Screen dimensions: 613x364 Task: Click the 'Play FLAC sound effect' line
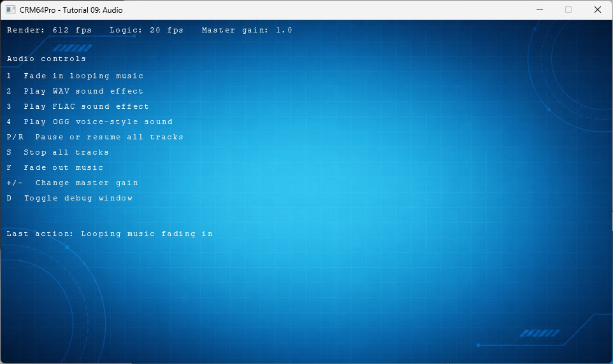click(x=78, y=106)
